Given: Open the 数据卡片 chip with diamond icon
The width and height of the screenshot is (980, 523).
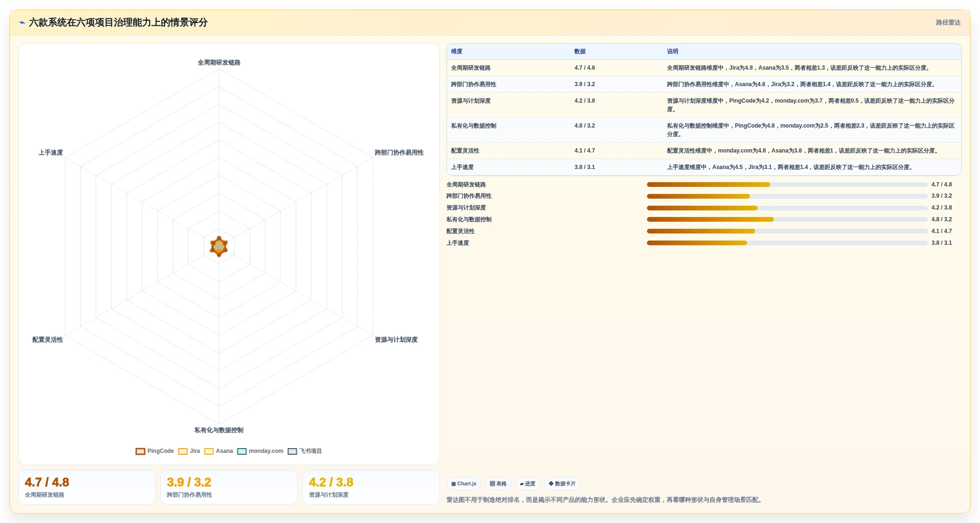Looking at the screenshot, I should pyautogui.click(x=562, y=483).
